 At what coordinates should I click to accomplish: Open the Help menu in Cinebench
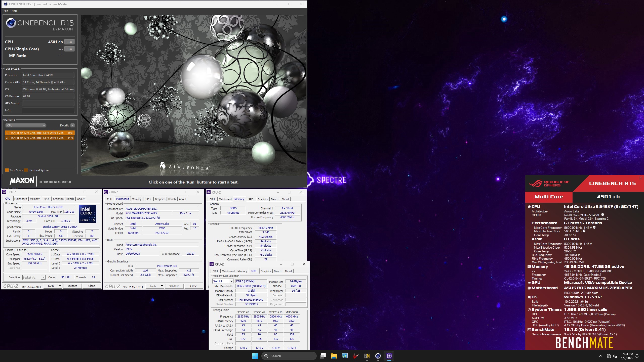[x=15, y=11]
